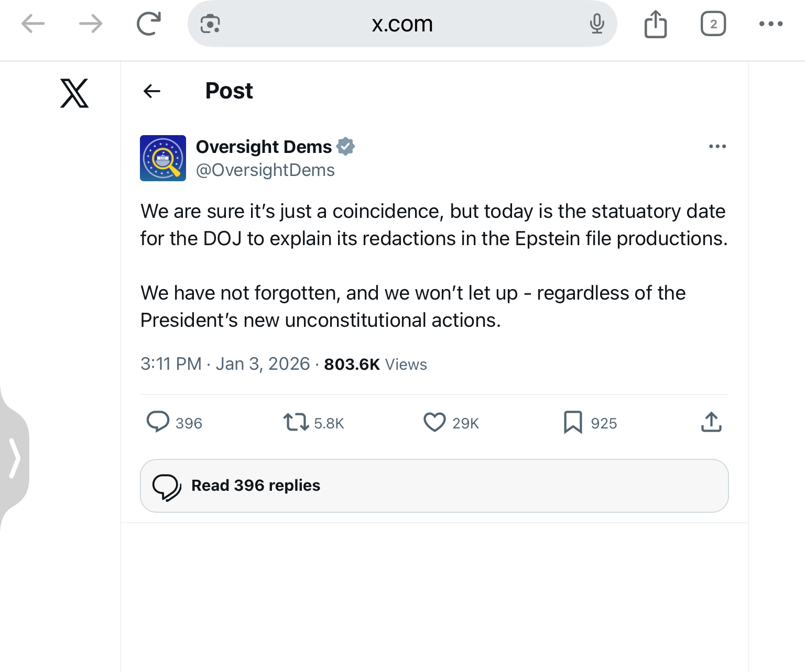Share the post via upload icon
The image size is (805, 672).
711,422
